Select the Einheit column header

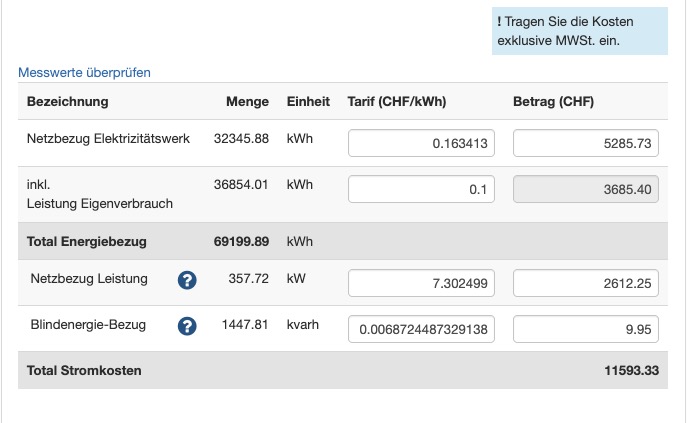tap(308, 102)
